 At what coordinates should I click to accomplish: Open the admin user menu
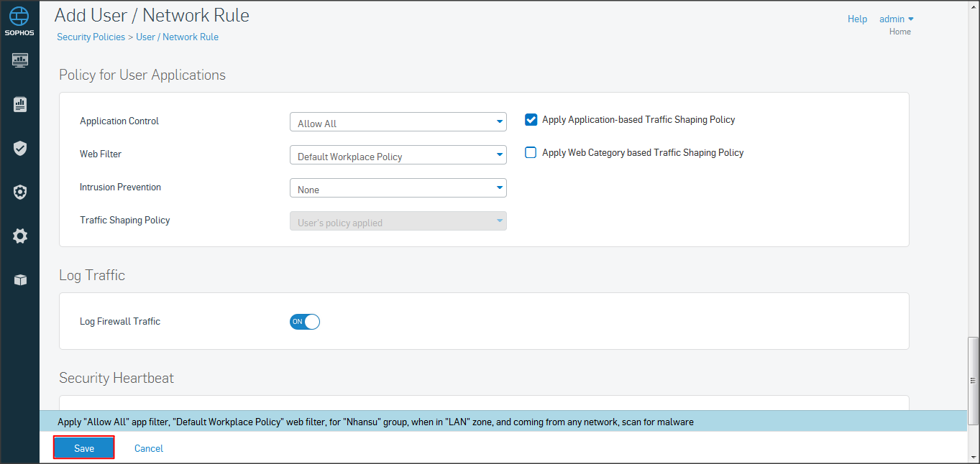click(896, 19)
